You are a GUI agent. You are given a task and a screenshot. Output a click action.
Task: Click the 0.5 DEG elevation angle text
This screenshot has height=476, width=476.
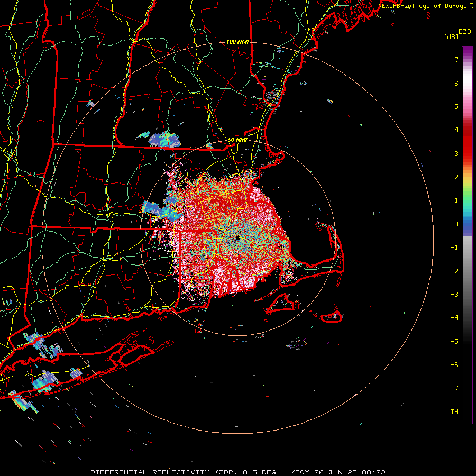click(260, 472)
